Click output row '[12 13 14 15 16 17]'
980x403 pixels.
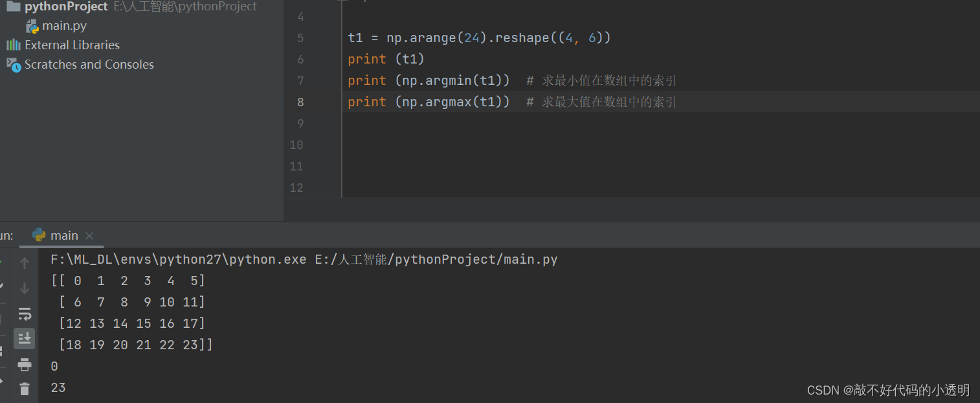(x=131, y=324)
